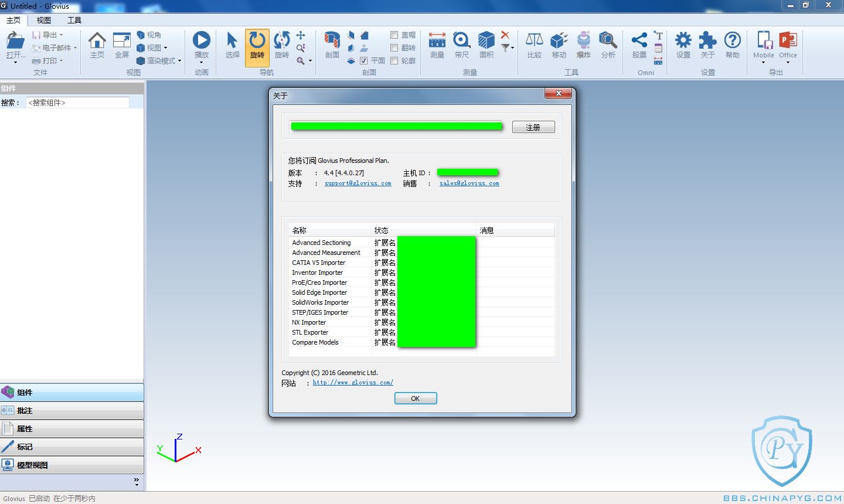Click the 股票 share icon
The width and height of the screenshot is (844, 504).
(639, 40)
